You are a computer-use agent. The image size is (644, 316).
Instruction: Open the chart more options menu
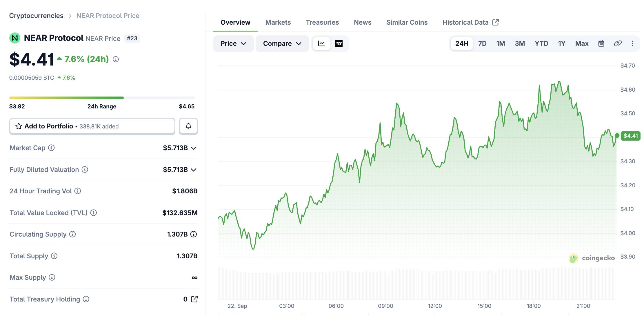pos(632,43)
